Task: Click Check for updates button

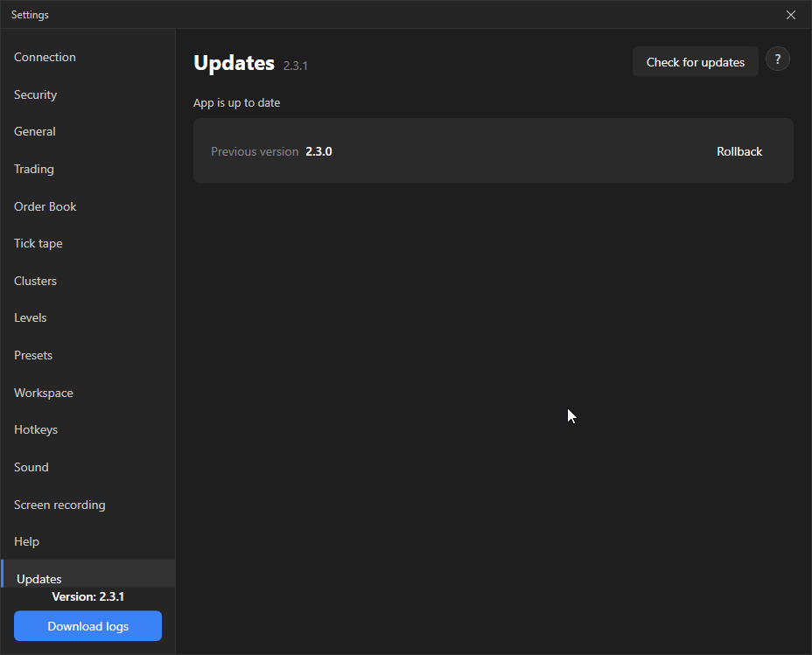Action: (x=695, y=62)
